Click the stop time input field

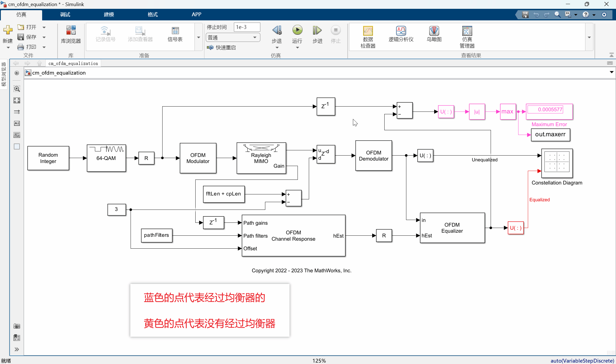(247, 27)
